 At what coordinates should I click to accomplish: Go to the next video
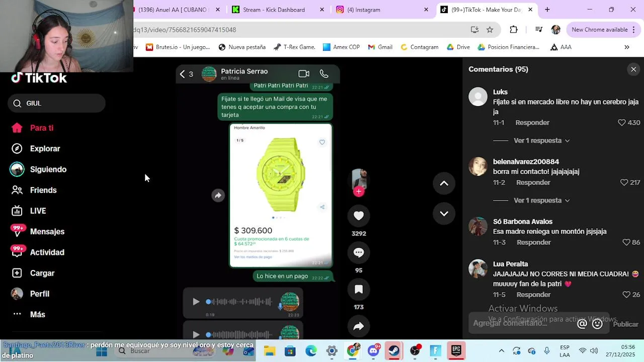click(444, 214)
